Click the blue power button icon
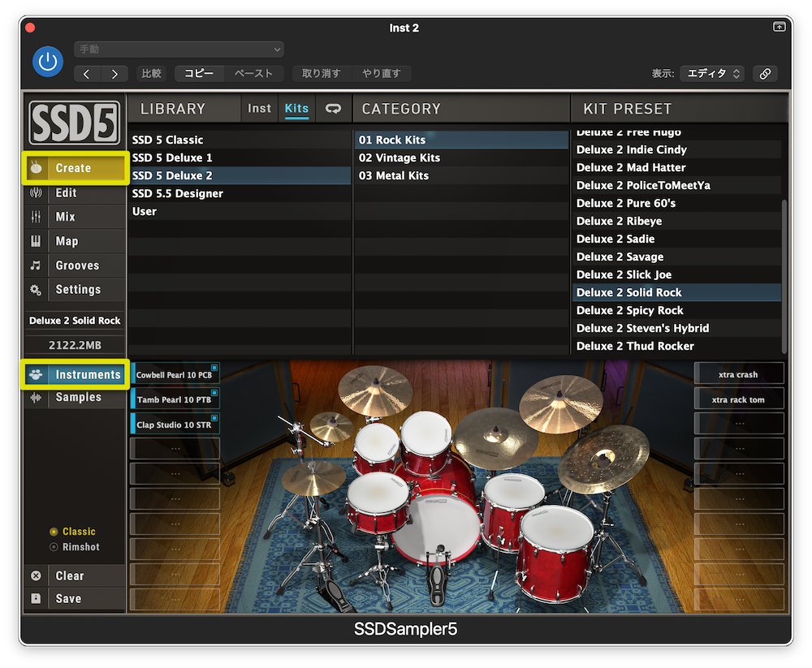This screenshot has width=812, height=668. 47,62
